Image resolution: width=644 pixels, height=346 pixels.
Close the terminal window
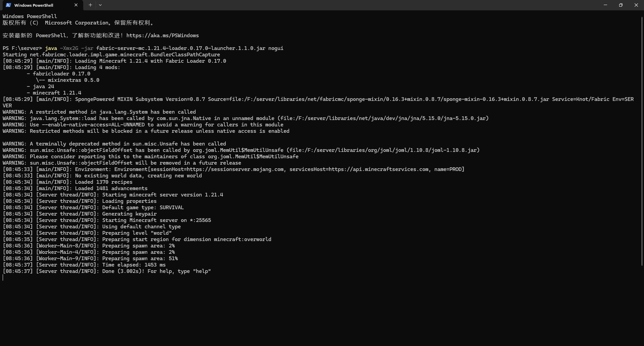click(x=636, y=5)
